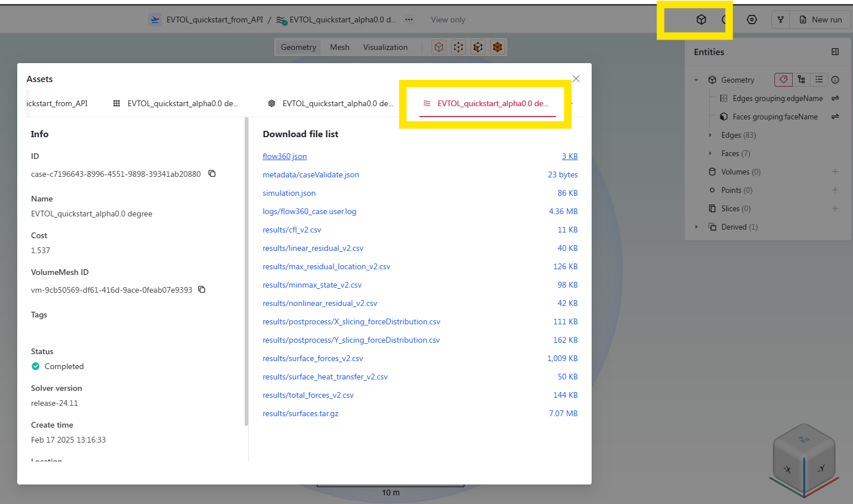Swap the Edges grouping:edgeName setting

coord(835,98)
